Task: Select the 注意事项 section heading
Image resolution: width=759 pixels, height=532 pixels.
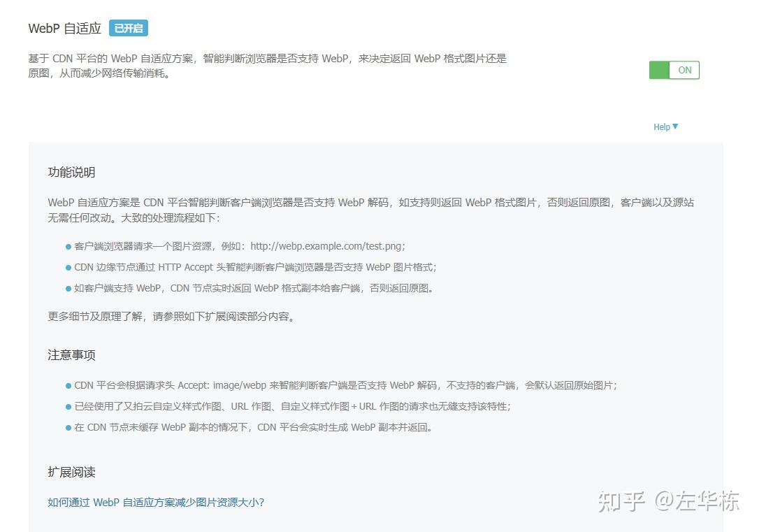Action: pos(71,354)
